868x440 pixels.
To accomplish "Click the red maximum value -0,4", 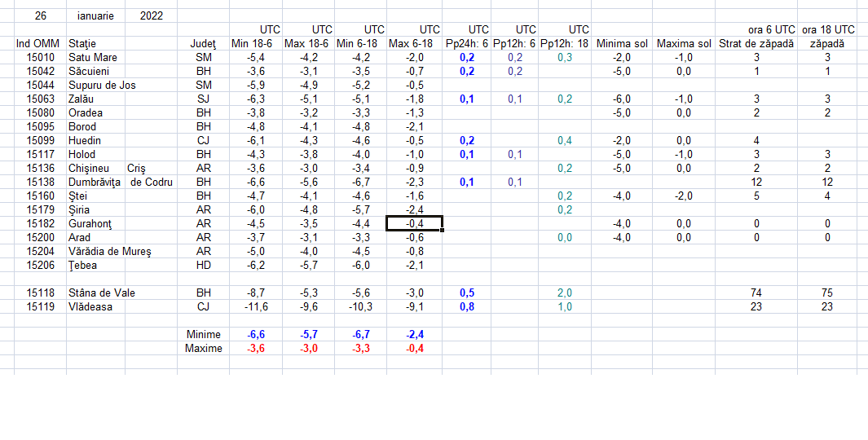I will (414, 348).
